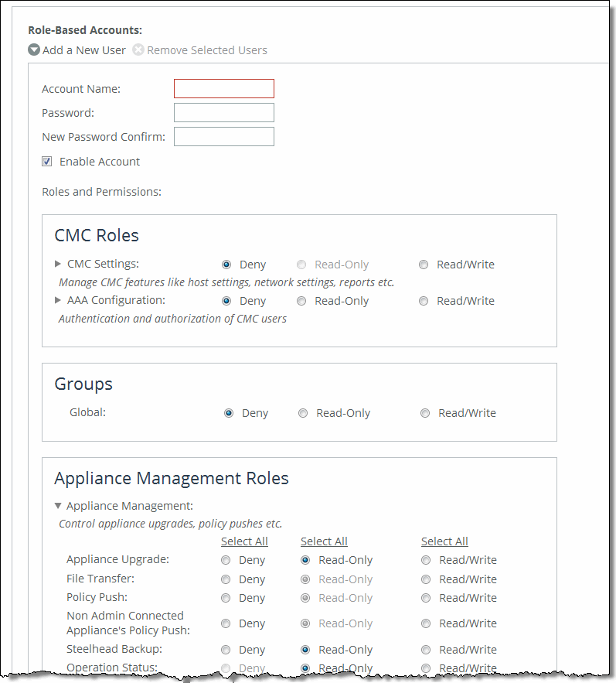Image resolution: width=616 pixels, height=683 pixels.
Task: Click the New Password Confirm field
Action: point(223,136)
